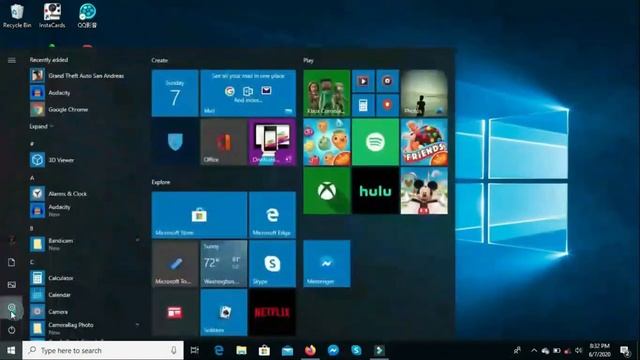This screenshot has height=360, width=640.
Task: Open the Microsoft To Do tile
Action: [175, 264]
